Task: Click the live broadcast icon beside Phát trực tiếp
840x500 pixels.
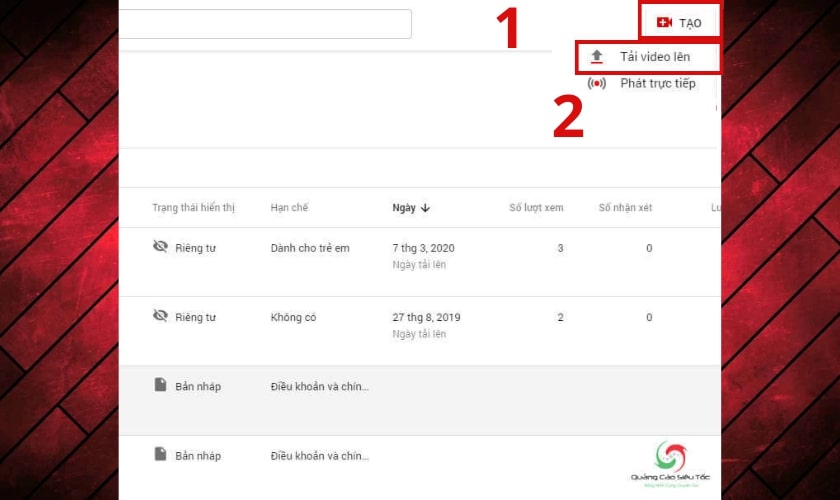Action: coord(597,83)
